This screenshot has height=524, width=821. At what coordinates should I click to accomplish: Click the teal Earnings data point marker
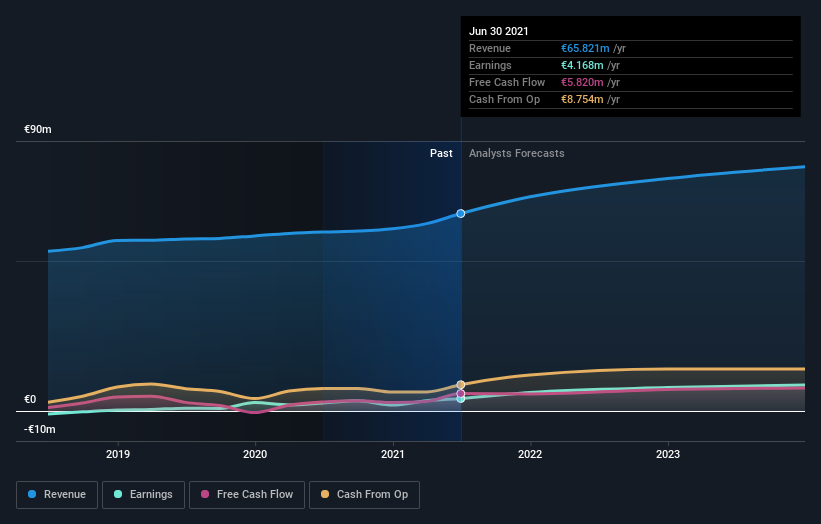click(x=461, y=399)
